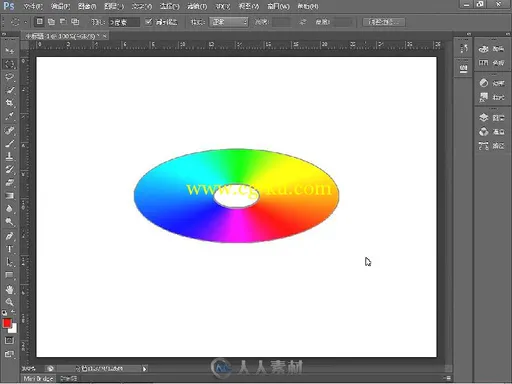Reset default foreground and background colors
The height and width of the screenshot is (384, 512).
(4, 313)
